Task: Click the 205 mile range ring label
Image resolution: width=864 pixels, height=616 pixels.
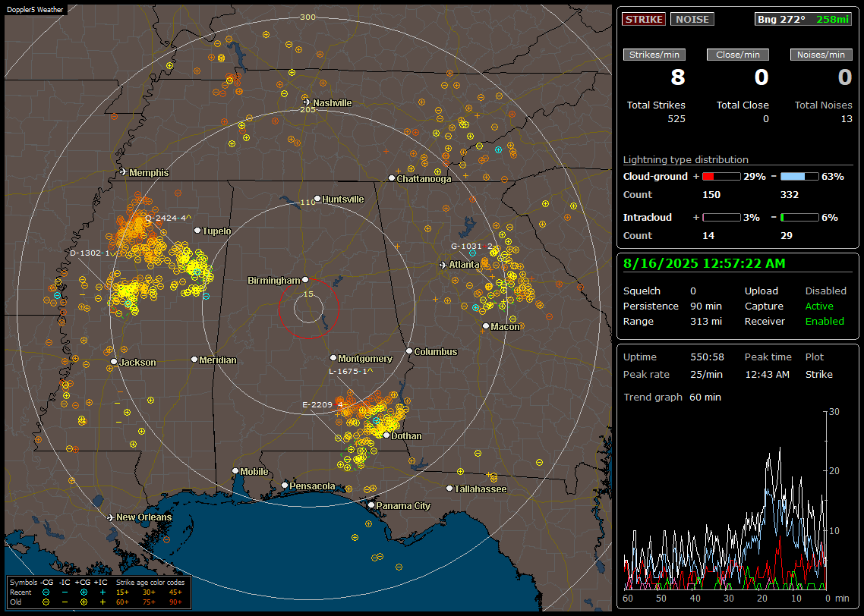Action: [x=307, y=109]
